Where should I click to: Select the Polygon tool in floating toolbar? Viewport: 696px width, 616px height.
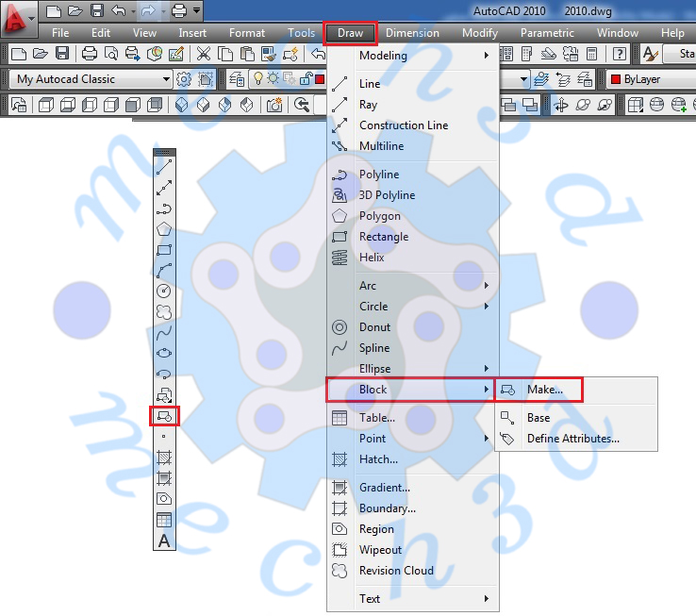[164, 228]
